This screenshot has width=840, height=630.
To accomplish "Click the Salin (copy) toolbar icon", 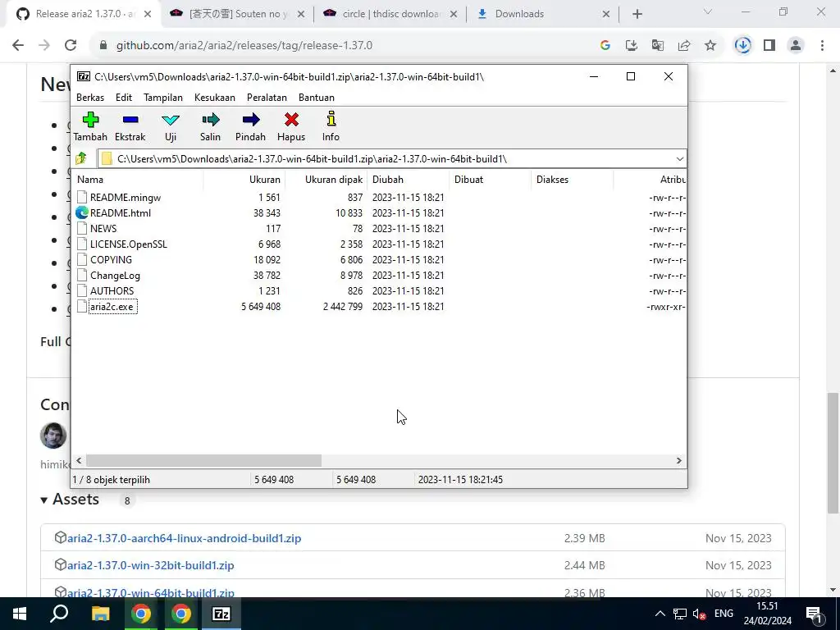I will 211,120.
